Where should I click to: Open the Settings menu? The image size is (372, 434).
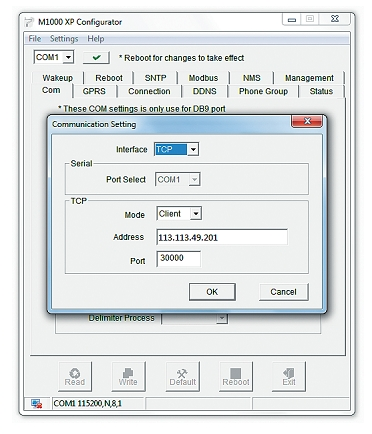pyautogui.click(x=64, y=39)
